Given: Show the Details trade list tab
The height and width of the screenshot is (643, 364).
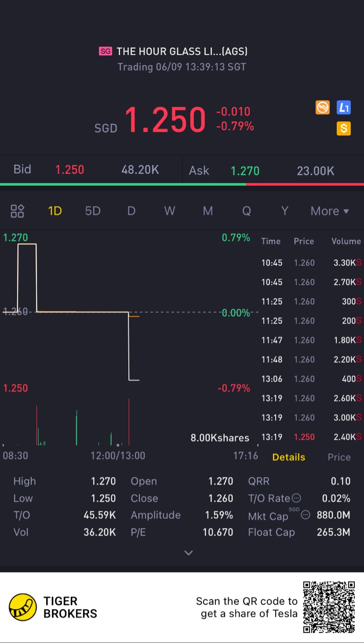Looking at the screenshot, I should [289, 457].
